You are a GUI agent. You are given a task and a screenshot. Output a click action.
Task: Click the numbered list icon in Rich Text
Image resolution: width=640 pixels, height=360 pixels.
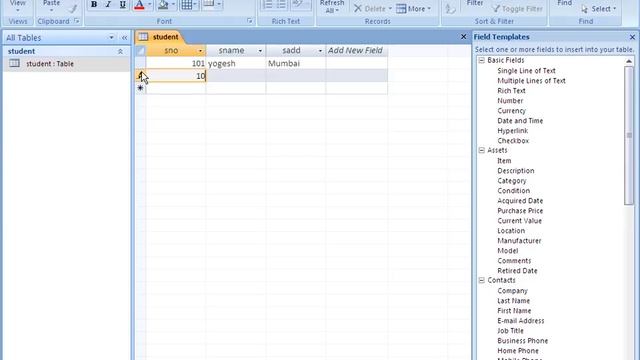(268, 4)
